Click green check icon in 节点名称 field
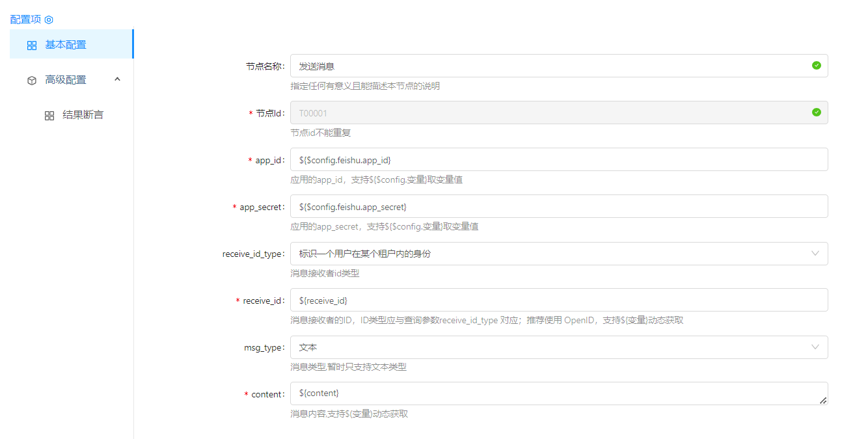868x439 pixels. tap(816, 66)
